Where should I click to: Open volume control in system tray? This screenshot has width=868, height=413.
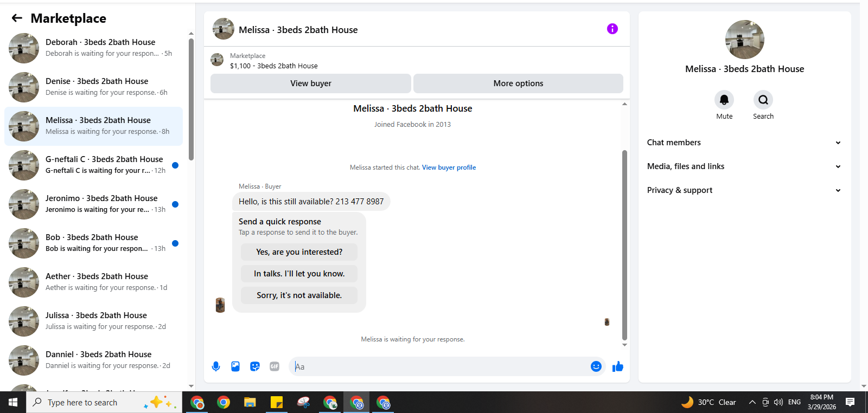(778, 402)
